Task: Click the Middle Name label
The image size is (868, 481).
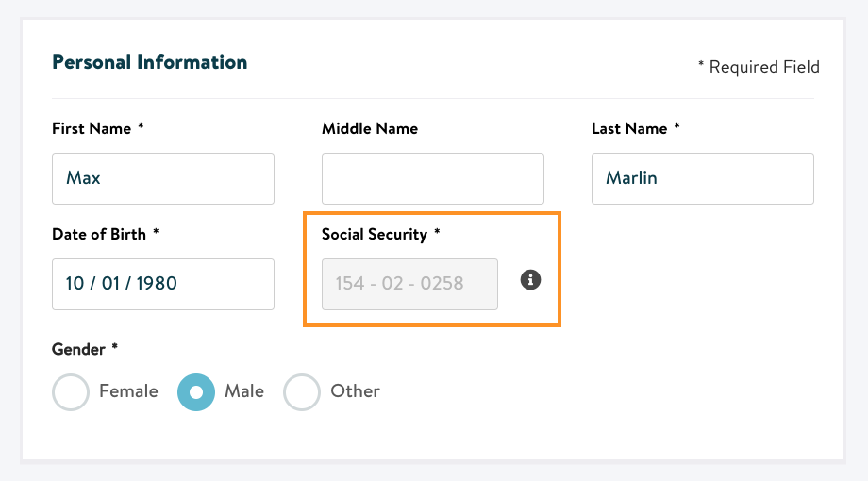Action: (x=370, y=128)
